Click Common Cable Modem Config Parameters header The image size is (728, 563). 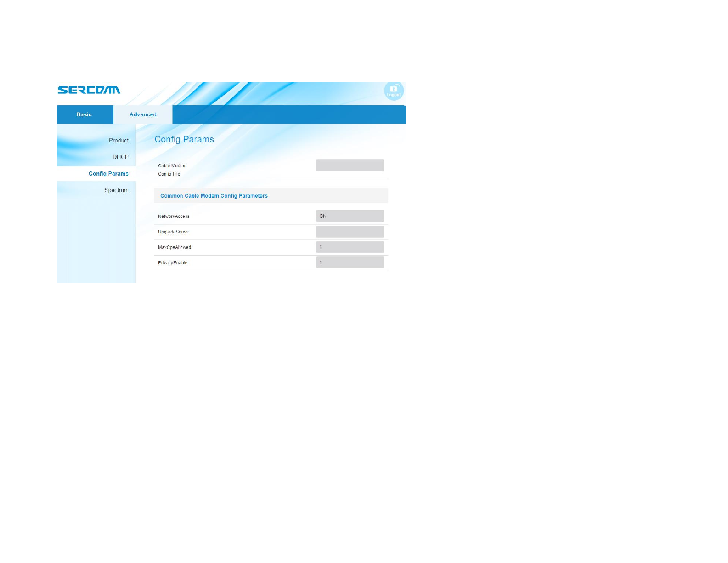(x=214, y=196)
